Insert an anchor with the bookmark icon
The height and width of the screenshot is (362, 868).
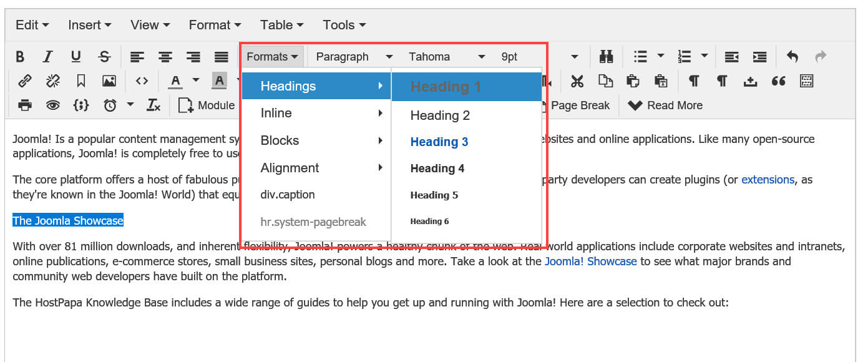click(81, 81)
